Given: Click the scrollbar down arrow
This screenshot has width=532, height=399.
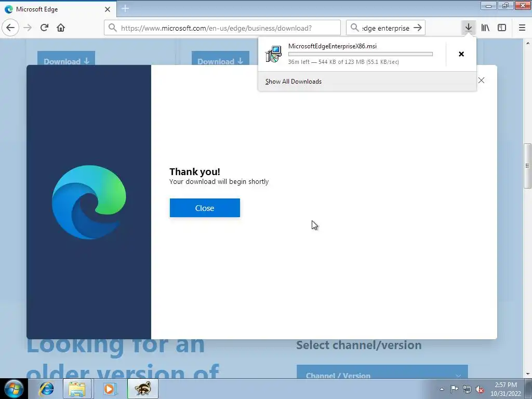Looking at the screenshot, I should 528,374.
